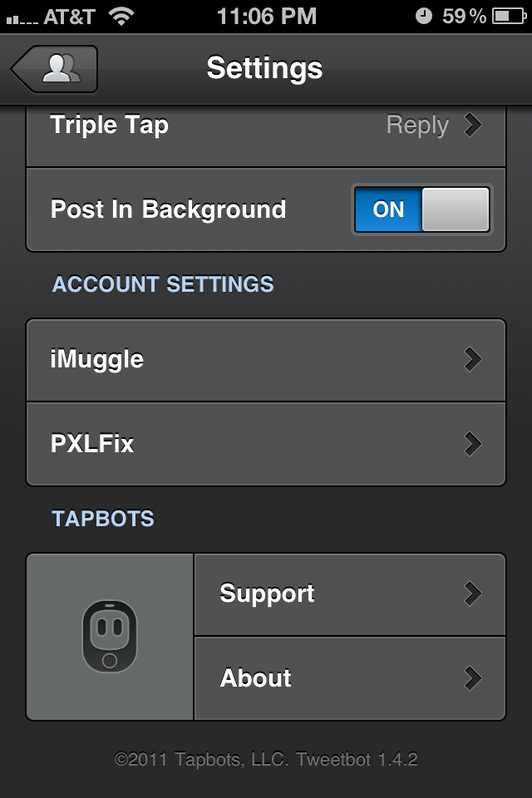Open PXLFix account settings via its chevron
This screenshot has width=532, height=798.
(x=474, y=444)
